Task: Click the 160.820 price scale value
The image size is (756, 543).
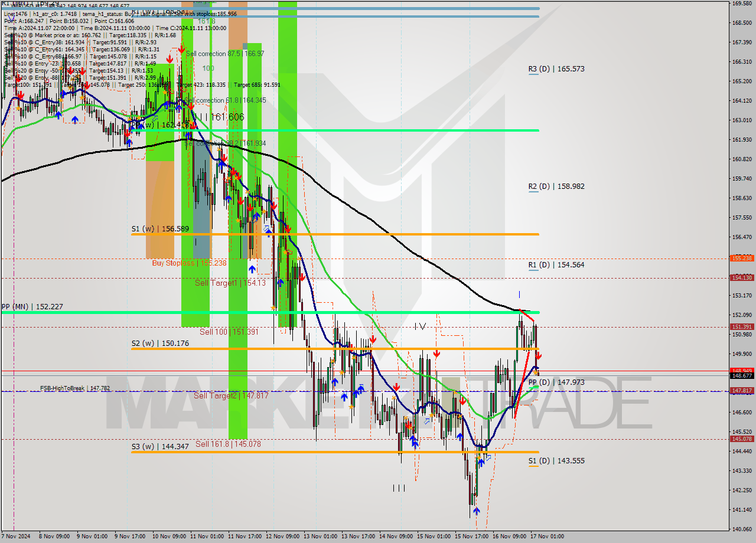Action: click(x=742, y=159)
